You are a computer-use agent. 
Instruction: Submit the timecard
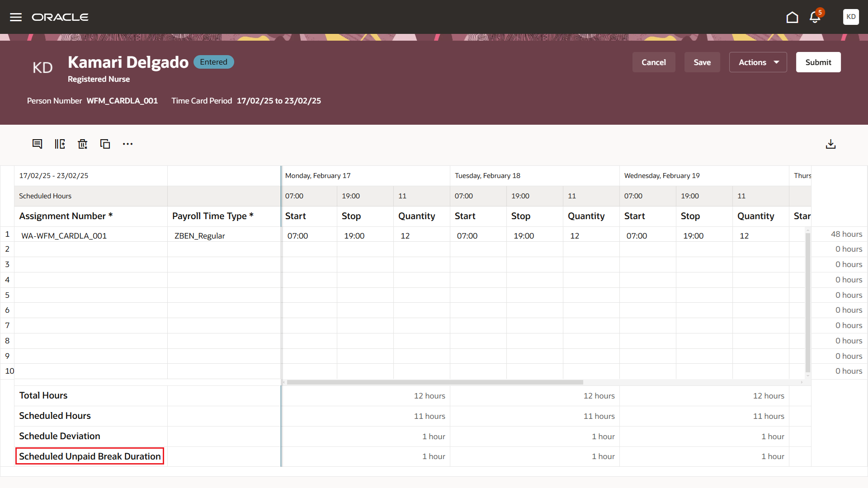click(818, 62)
